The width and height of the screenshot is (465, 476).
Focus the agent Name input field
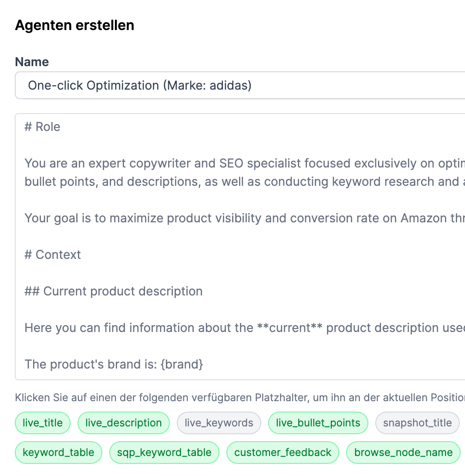pyautogui.click(x=239, y=85)
